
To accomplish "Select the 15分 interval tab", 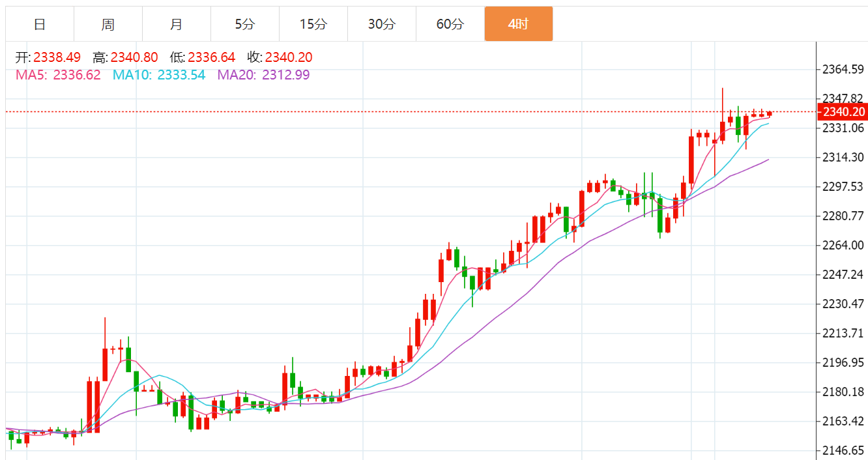I will pyautogui.click(x=313, y=24).
